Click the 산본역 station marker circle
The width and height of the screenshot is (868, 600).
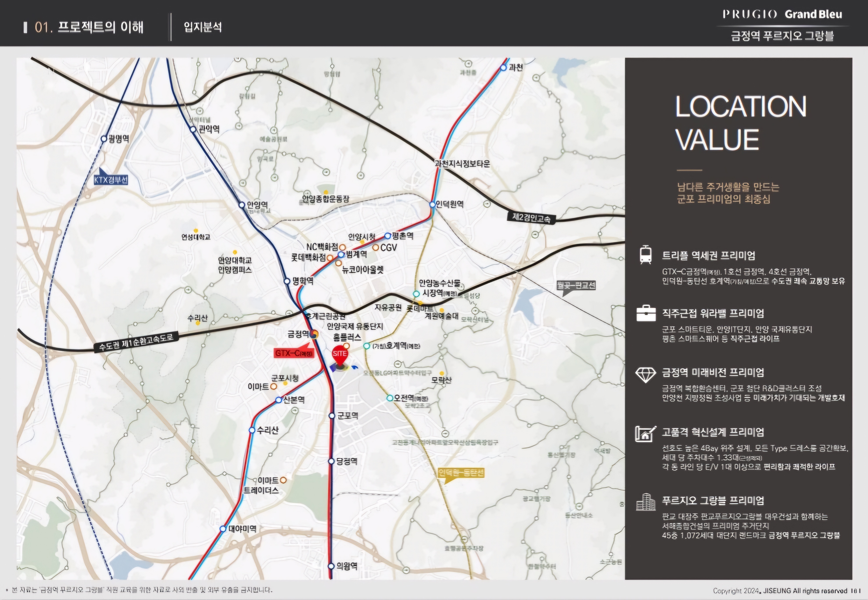click(x=278, y=400)
